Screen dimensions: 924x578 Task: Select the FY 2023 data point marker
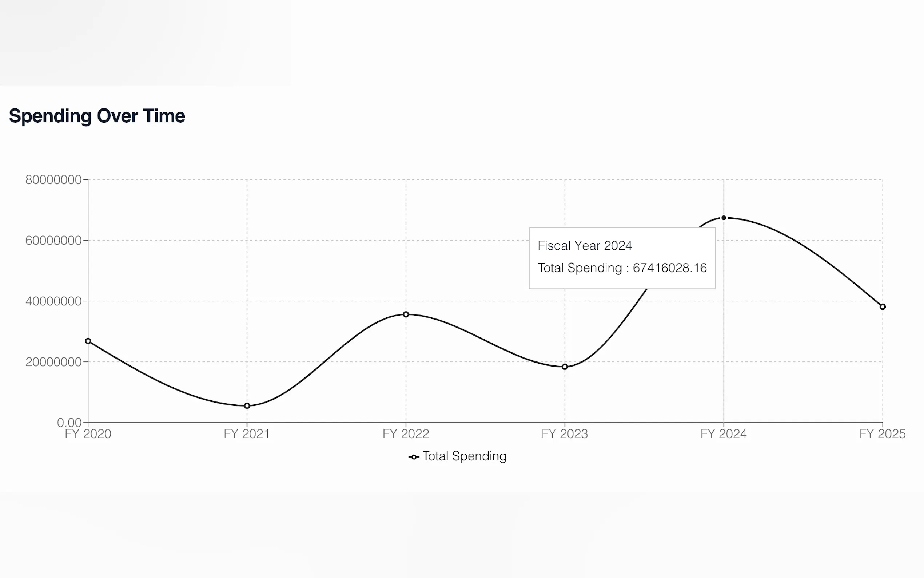565,367
